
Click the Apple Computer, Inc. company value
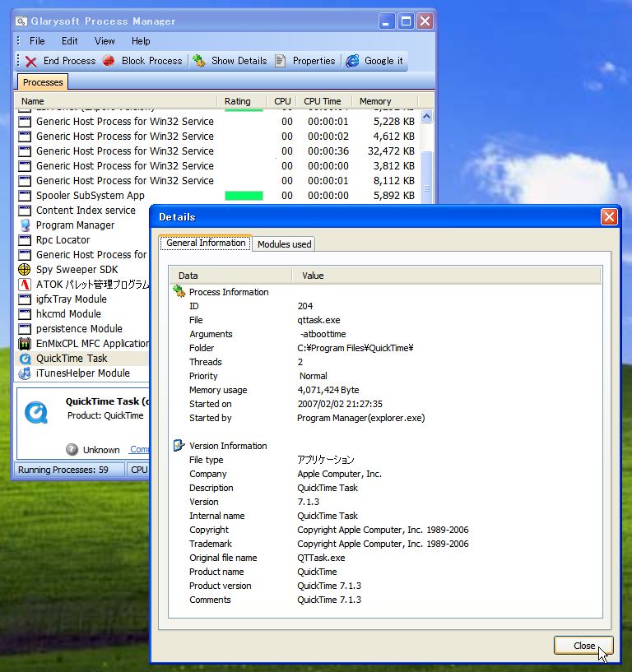click(x=339, y=474)
